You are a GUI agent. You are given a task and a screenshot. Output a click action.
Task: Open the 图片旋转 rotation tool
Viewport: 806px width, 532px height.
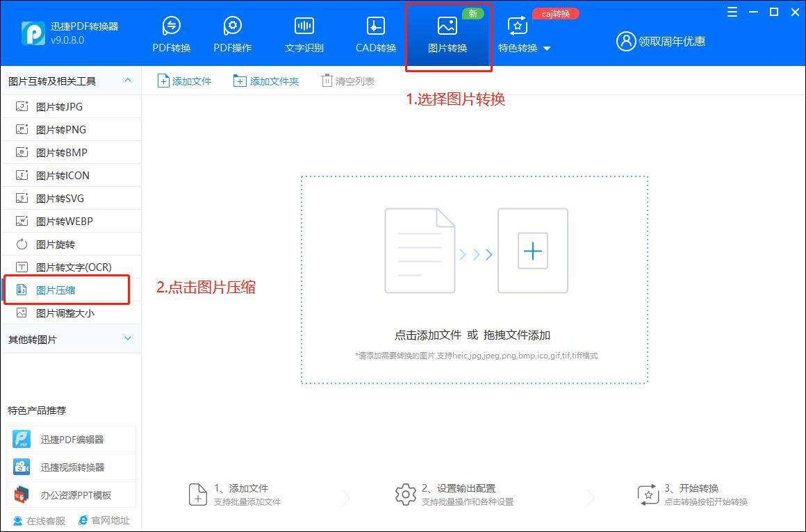(x=56, y=244)
